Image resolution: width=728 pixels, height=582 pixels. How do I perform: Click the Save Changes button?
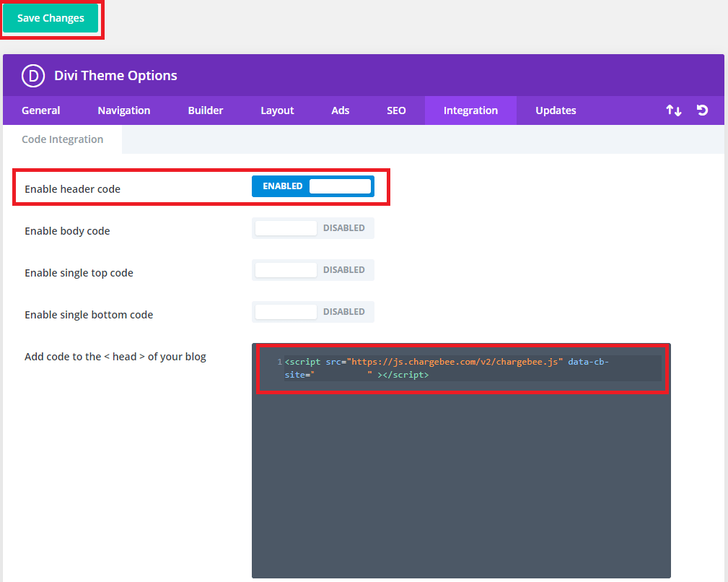[51, 18]
